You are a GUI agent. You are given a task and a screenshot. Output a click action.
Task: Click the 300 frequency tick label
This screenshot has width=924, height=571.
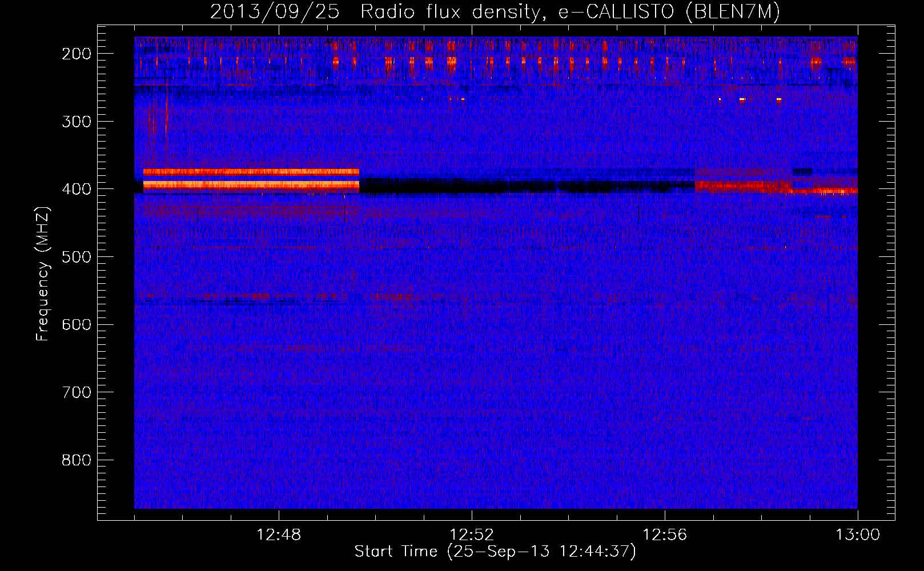pyautogui.click(x=77, y=121)
